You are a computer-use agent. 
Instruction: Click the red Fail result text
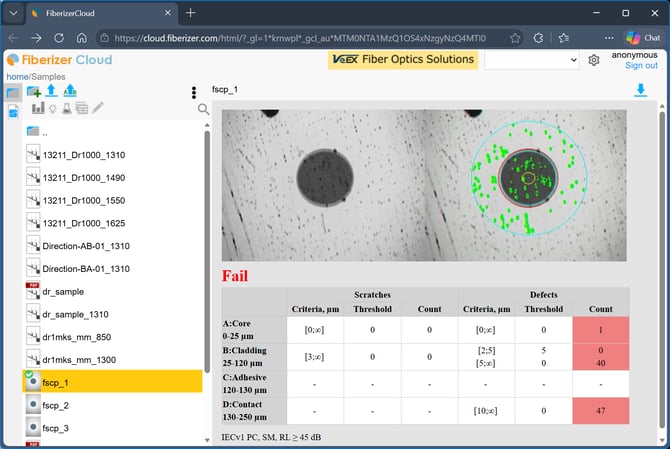pos(235,276)
